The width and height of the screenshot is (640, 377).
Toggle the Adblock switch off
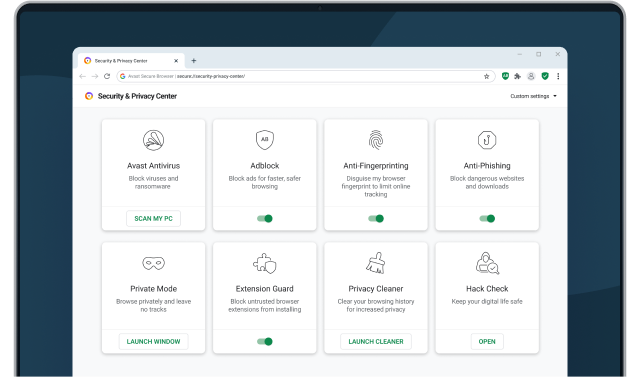click(264, 219)
